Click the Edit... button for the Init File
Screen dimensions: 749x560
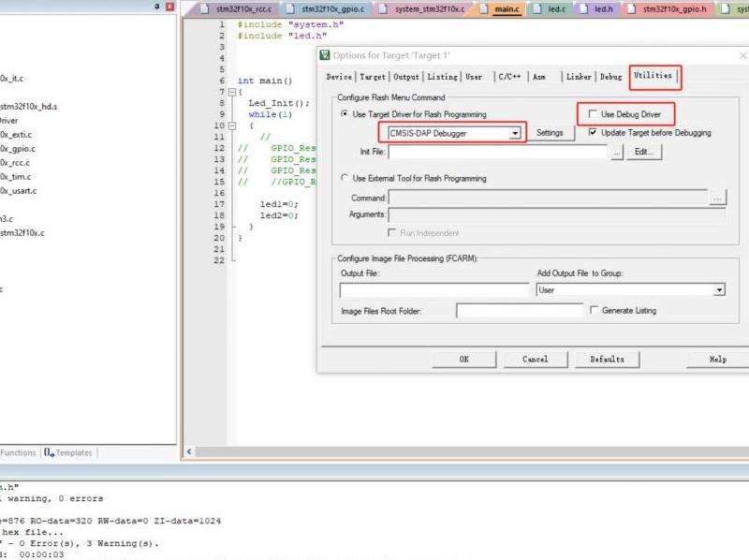pyautogui.click(x=644, y=152)
